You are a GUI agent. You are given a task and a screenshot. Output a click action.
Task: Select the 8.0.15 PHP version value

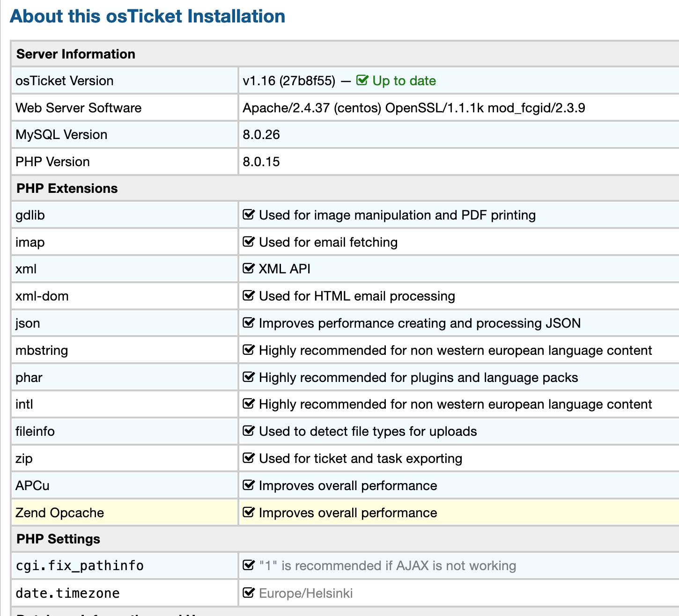point(261,161)
